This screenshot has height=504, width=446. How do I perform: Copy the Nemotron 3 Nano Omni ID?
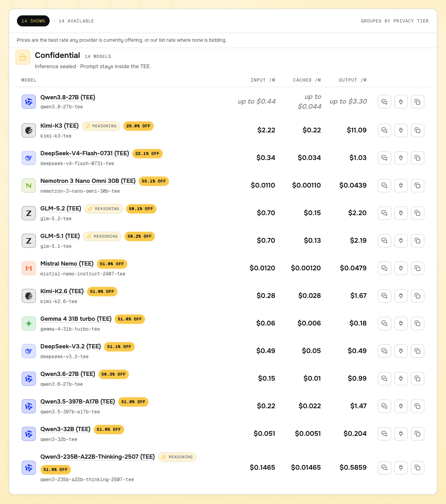point(418,185)
